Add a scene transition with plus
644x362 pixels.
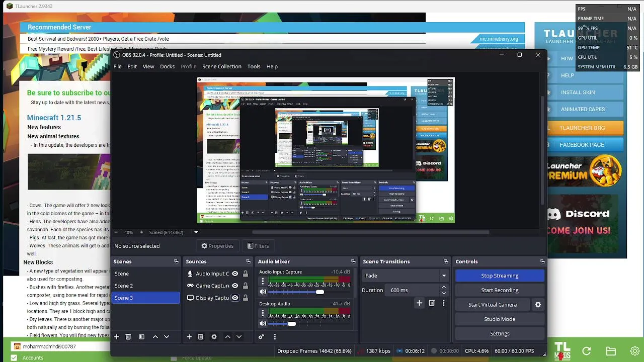click(419, 303)
